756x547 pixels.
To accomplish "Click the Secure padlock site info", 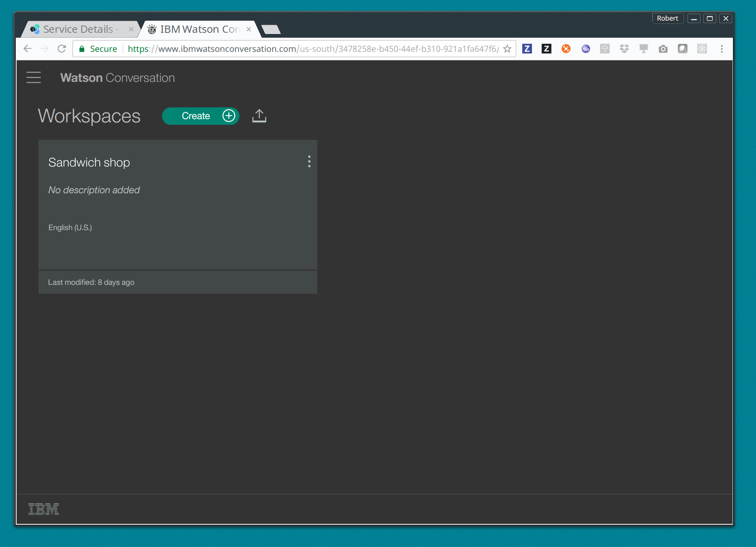I will pyautogui.click(x=98, y=49).
